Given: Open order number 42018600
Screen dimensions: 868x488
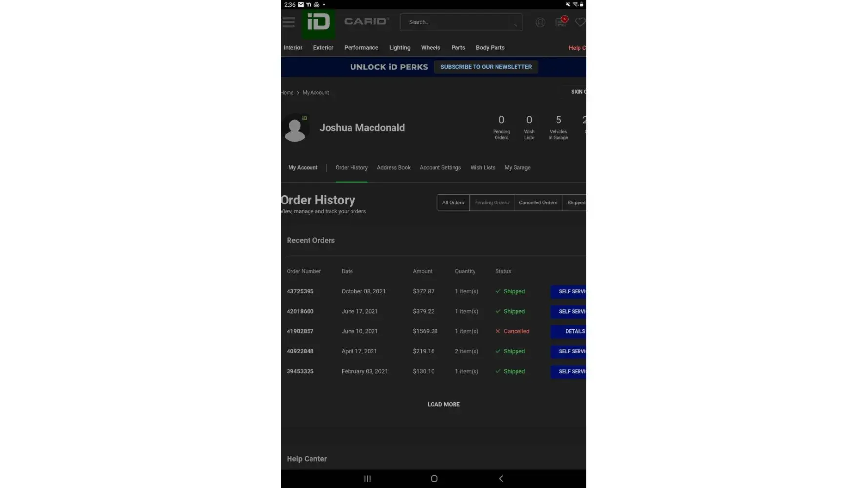Looking at the screenshot, I should point(300,311).
